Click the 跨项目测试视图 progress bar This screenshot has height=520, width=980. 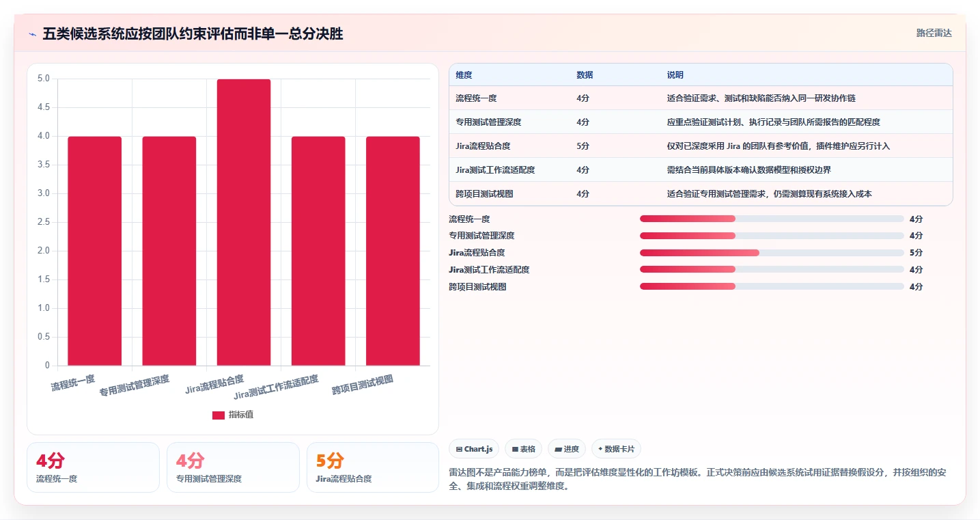click(x=772, y=286)
